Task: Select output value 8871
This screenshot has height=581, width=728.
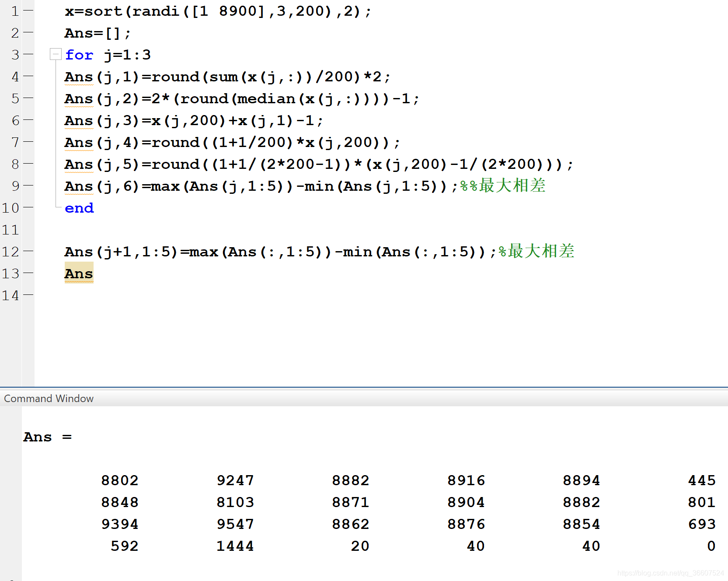Action: (x=350, y=502)
